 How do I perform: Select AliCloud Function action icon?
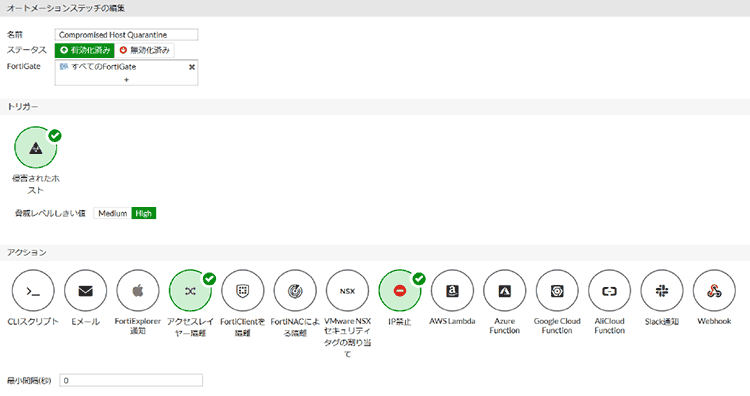click(x=609, y=291)
